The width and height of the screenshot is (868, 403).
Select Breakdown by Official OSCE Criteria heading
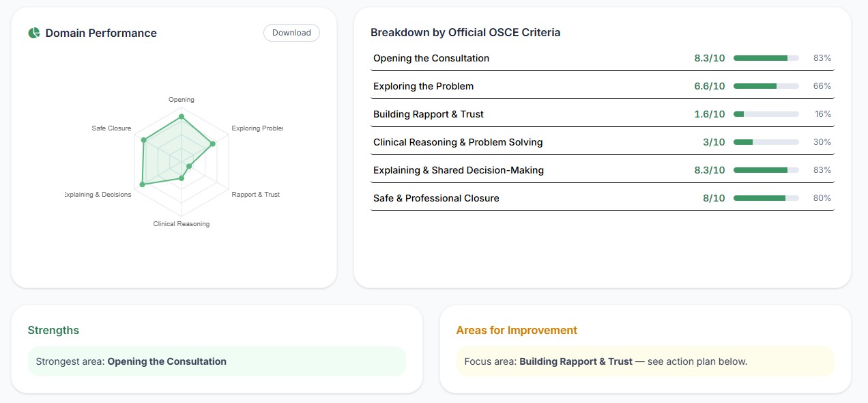click(465, 32)
